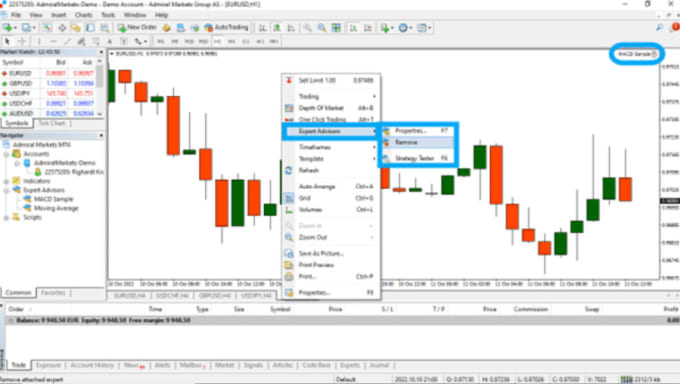Select the text label A tool
The image size is (680, 384).
pyautogui.click(x=110, y=41)
